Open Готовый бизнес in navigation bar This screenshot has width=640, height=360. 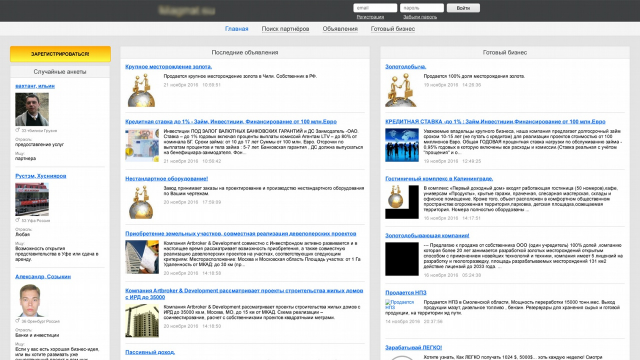pos(393,29)
